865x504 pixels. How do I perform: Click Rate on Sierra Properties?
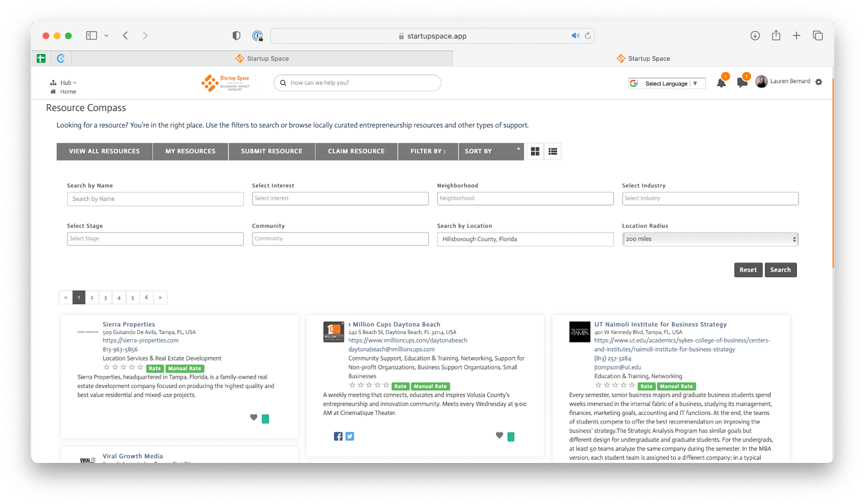point(155,368)
